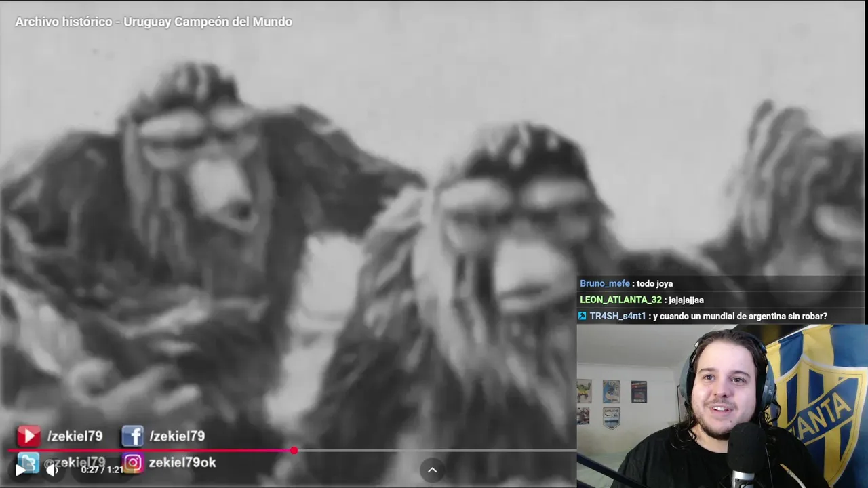Click the badge icon before TR4SH_s4nt1

point(583,316)
